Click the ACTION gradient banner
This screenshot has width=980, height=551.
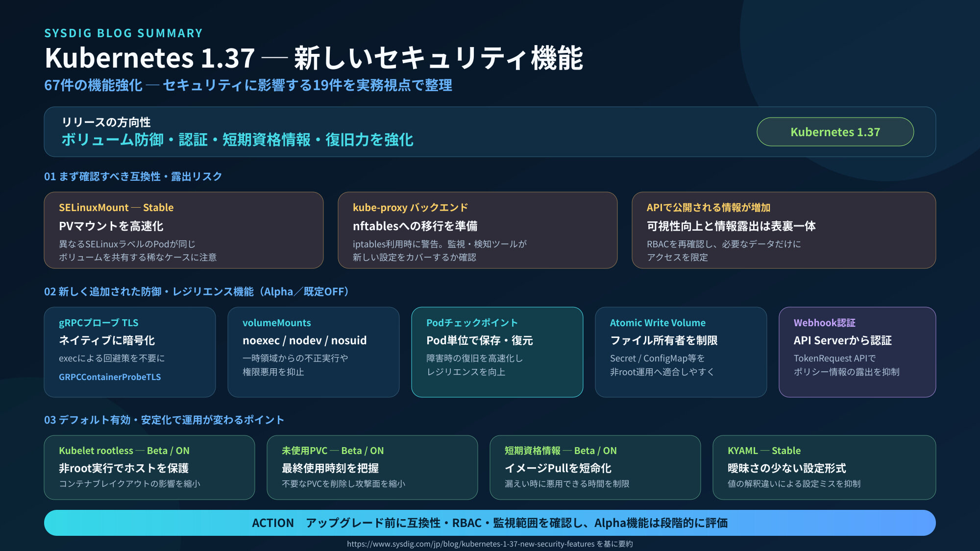coord(490,523)
